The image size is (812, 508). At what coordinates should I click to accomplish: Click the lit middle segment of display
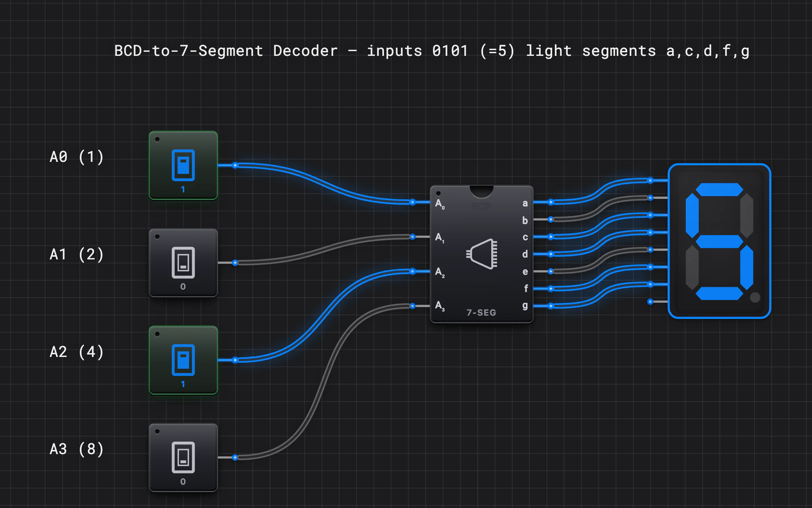pyautogui.click(x=719, y=241)
